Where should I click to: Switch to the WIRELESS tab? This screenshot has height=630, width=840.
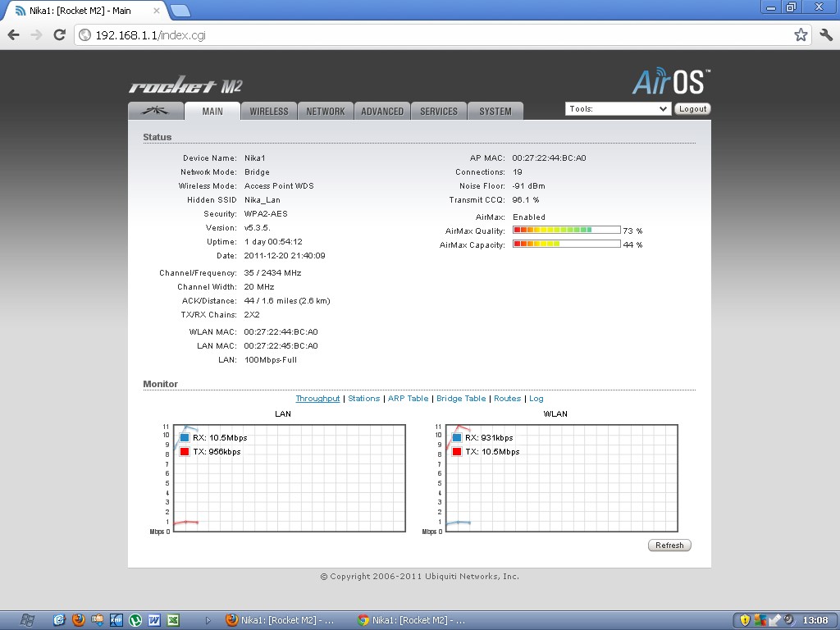click(269, 111)
